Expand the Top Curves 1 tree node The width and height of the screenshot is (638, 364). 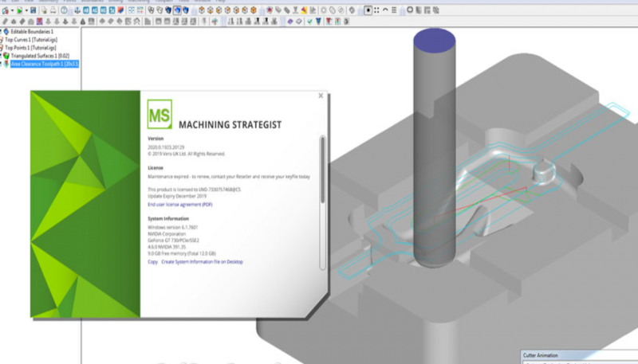coord(2,38)
